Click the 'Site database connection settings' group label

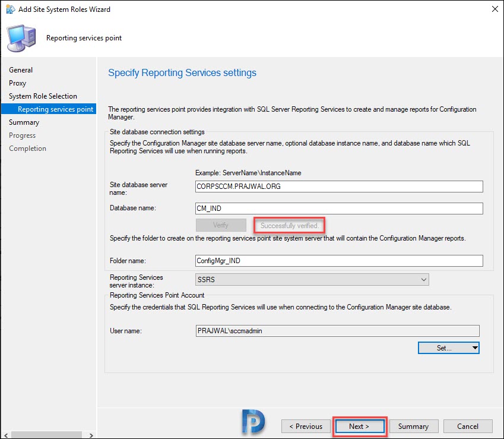157,132
